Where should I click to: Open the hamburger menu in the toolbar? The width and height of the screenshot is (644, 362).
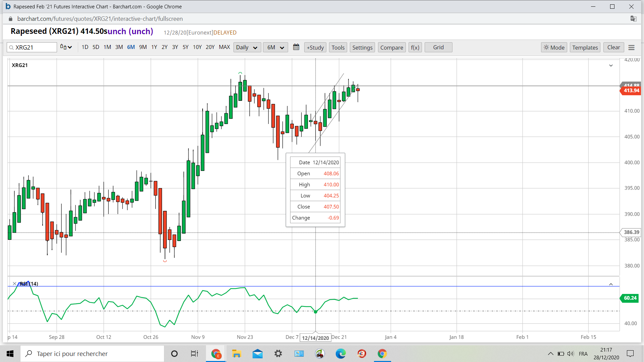point(631,48)
